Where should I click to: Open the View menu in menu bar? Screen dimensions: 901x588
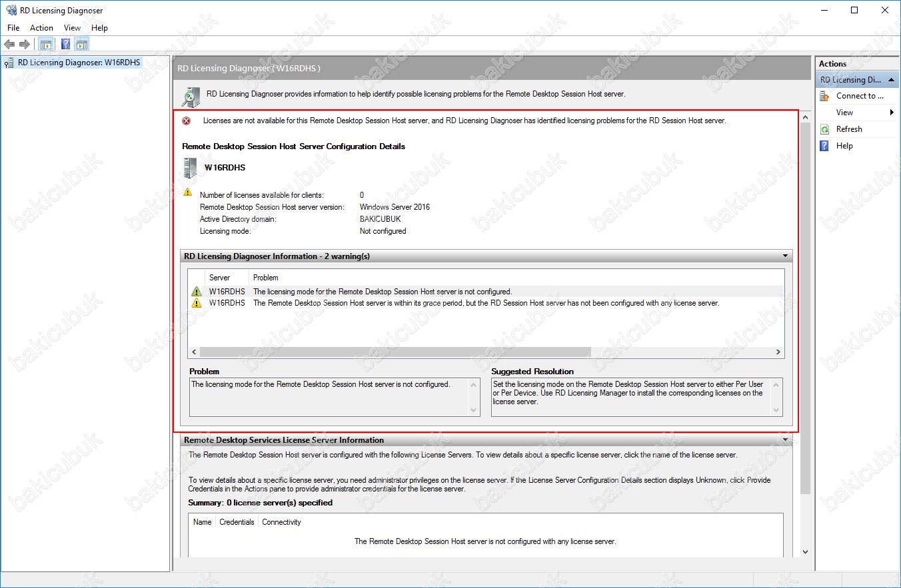72,28
